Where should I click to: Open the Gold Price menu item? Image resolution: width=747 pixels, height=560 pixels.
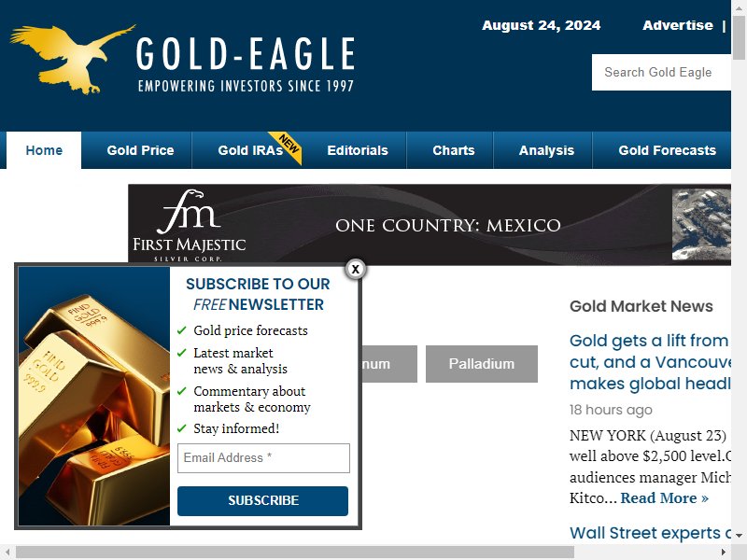pos(140,150)
